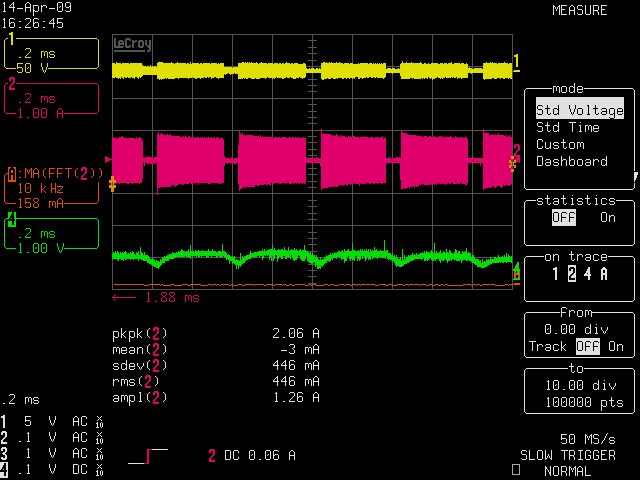Choose Dashboard measurement mode

(571, 161)
